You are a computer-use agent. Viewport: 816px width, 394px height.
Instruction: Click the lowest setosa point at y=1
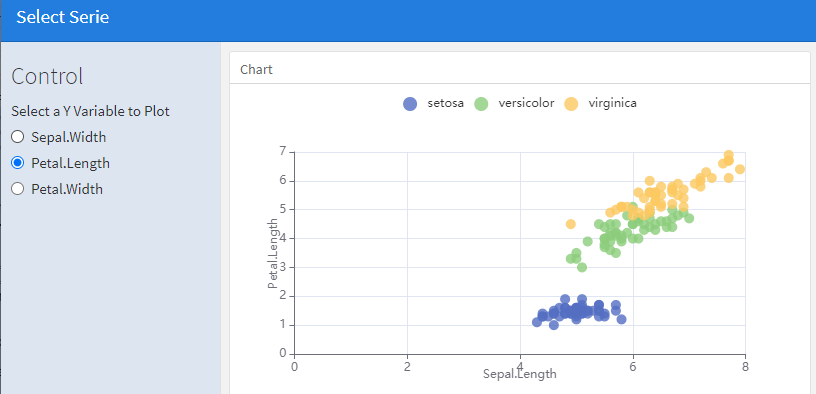pyautogui.click(x=554, y=325)
